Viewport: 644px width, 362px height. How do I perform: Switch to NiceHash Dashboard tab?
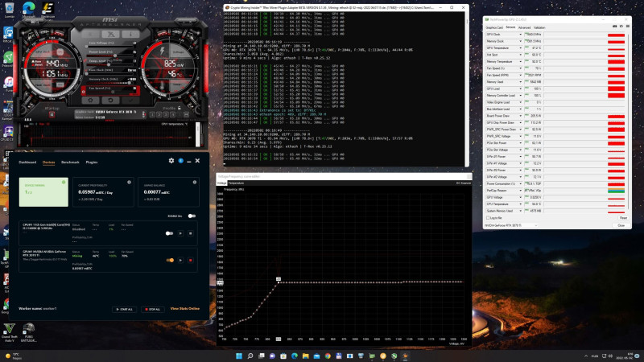pyautogui.click(x=27, y=162)
